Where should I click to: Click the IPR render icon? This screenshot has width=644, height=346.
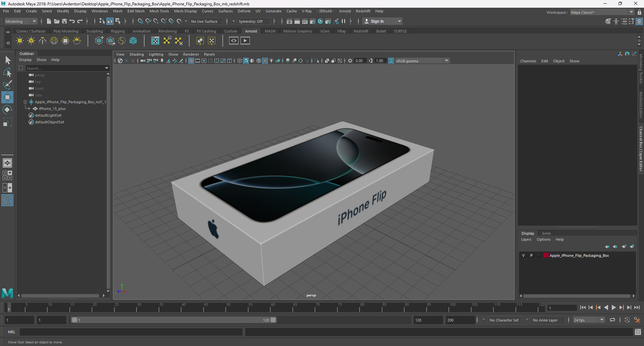pyautogui.click(x=305, y=21)
